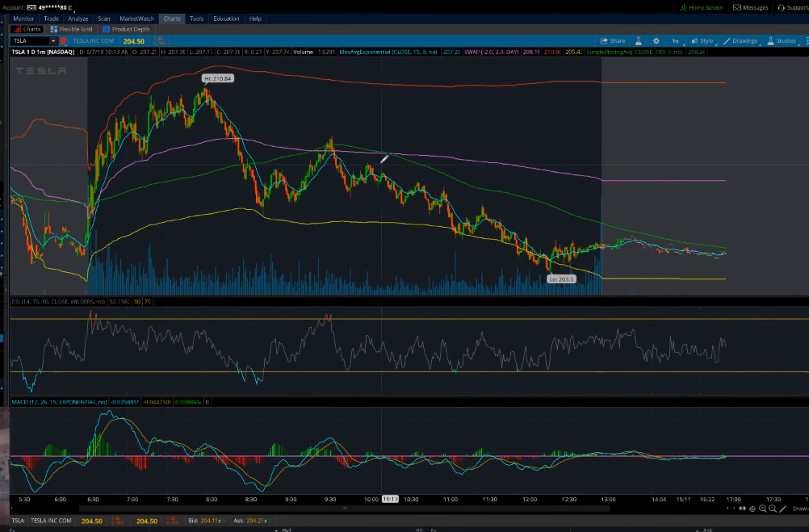Image resolution: width=809 pixels, height=532 pixels.
Task: Open the Share menu on chart toolbar
Action: click(613, 40)
